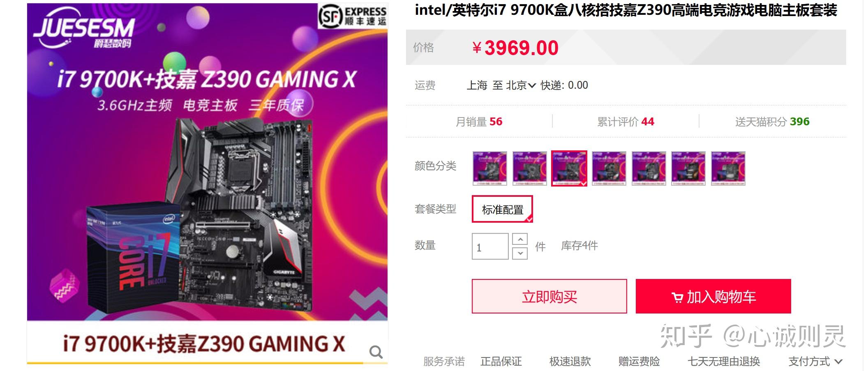Pick the fifth color option thumbnail
868x371 pixels.
[649, 168]
